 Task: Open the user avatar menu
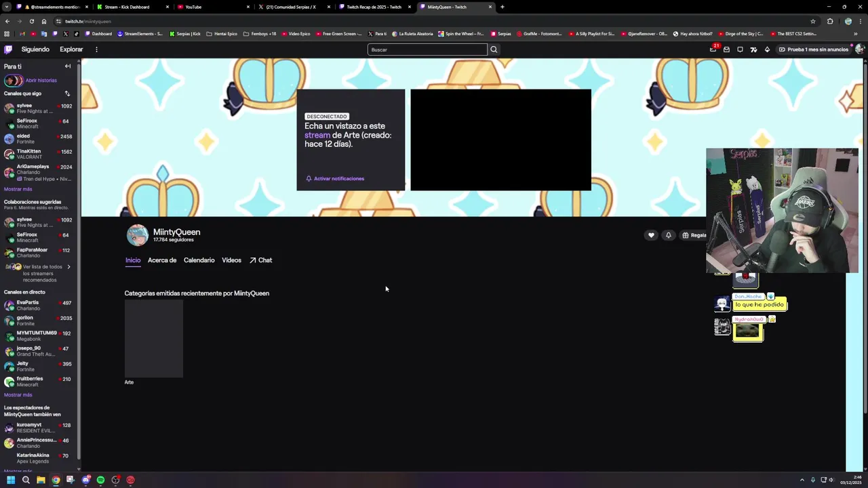click(859, 49)
